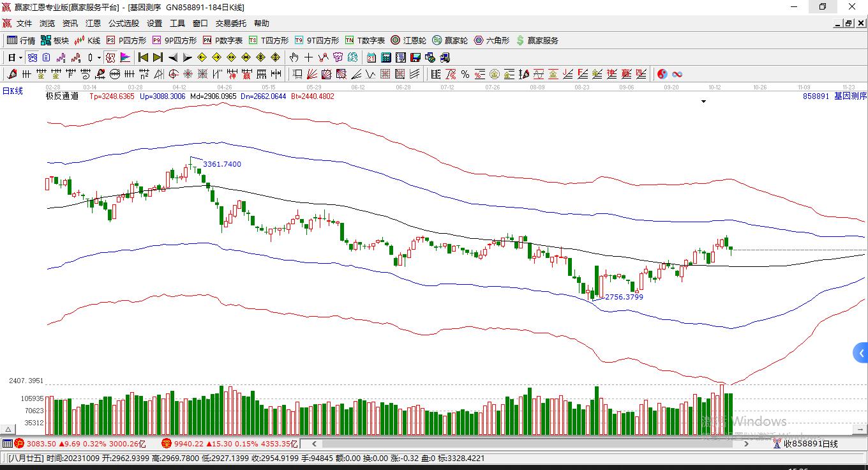Click the Tp=3248.6365 indicator value
The width and height of the screenshot is (868, 470).
pos(112,96)
